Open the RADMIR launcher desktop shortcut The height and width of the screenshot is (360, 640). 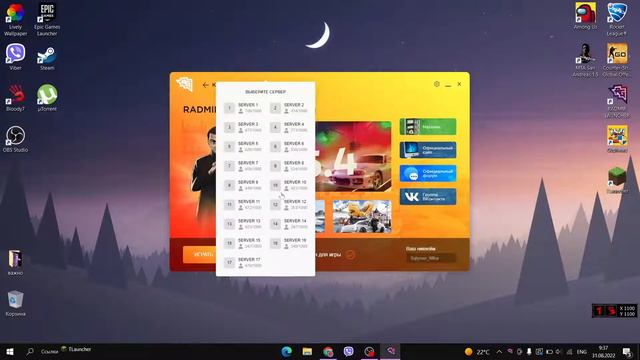617,101
